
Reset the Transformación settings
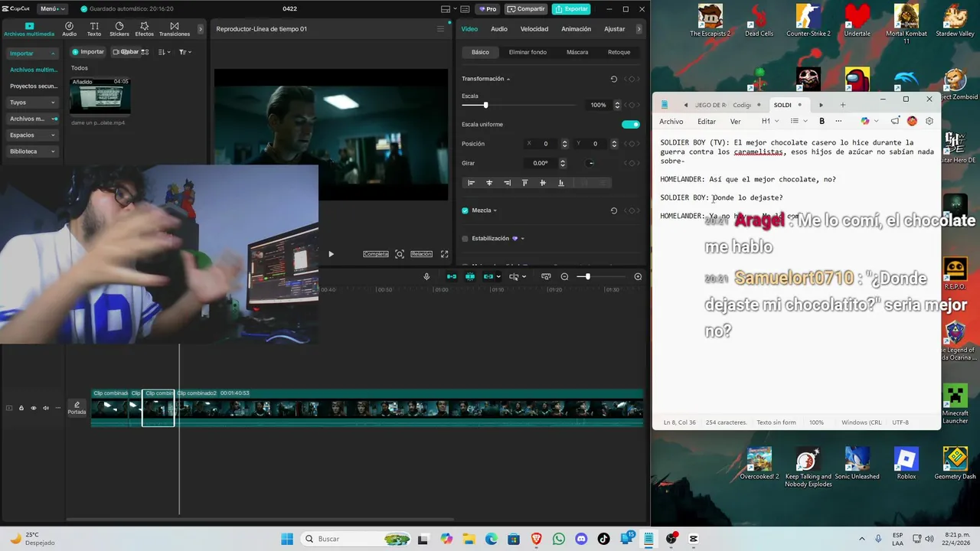point(613,79)
